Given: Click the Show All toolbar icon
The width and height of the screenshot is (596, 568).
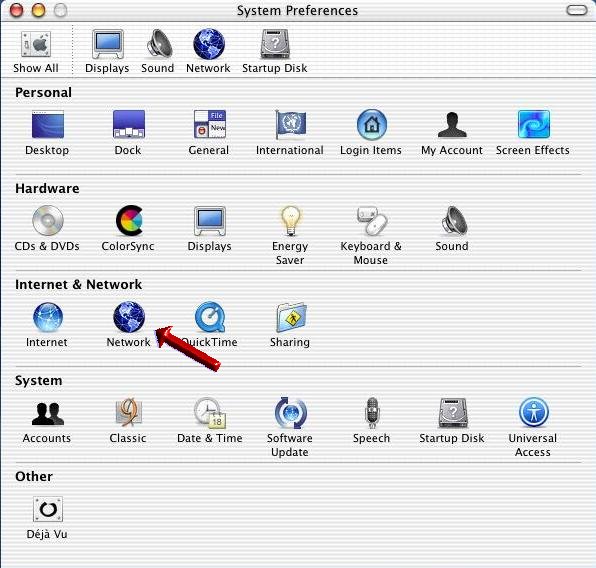Looking at the screenshot, I should [x=36, y=44].
